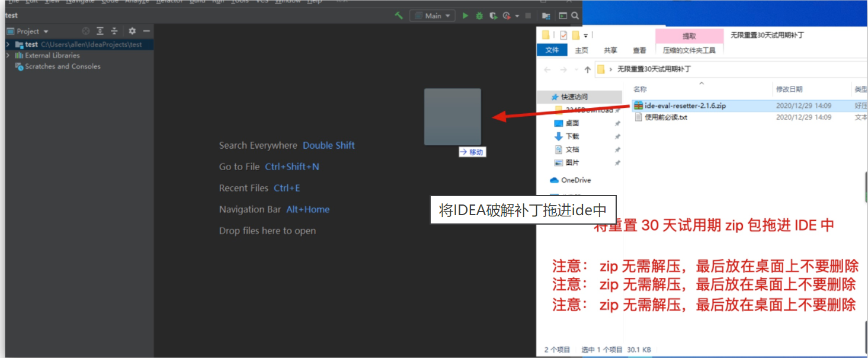Click the green hammer Build Project icon
The image size is (868, 358).
point(399,16)
